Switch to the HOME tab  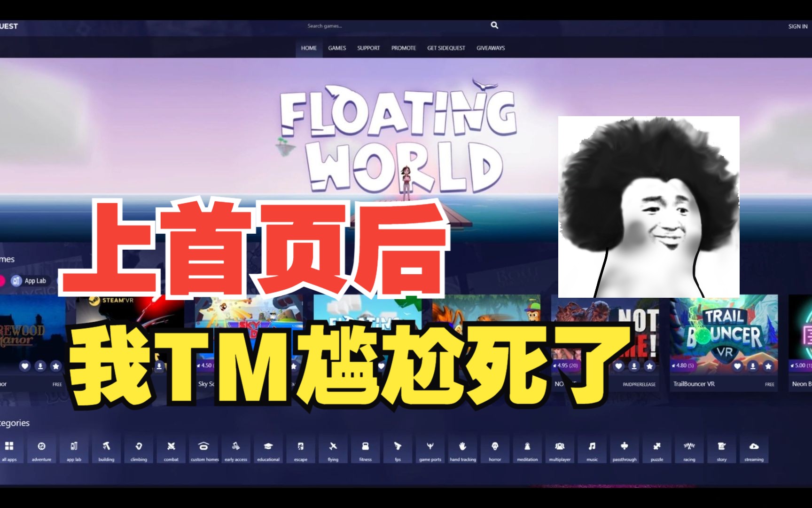click(x=309, y=48)
